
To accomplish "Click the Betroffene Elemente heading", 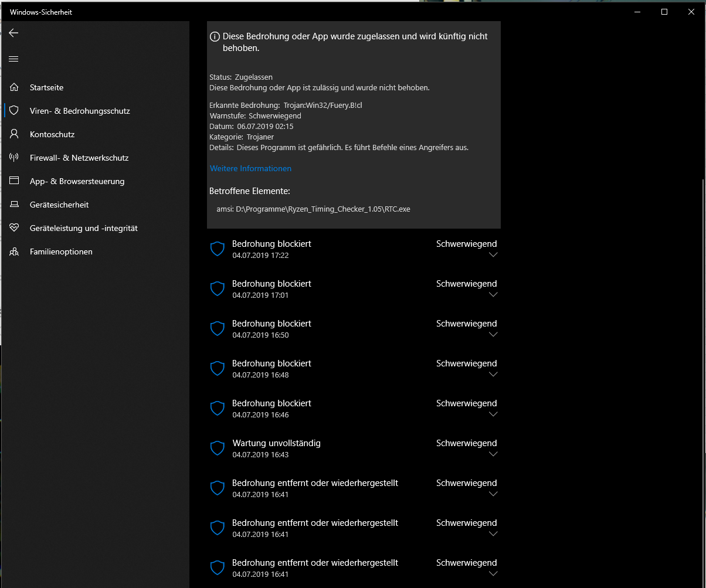I will pos(250,191).
